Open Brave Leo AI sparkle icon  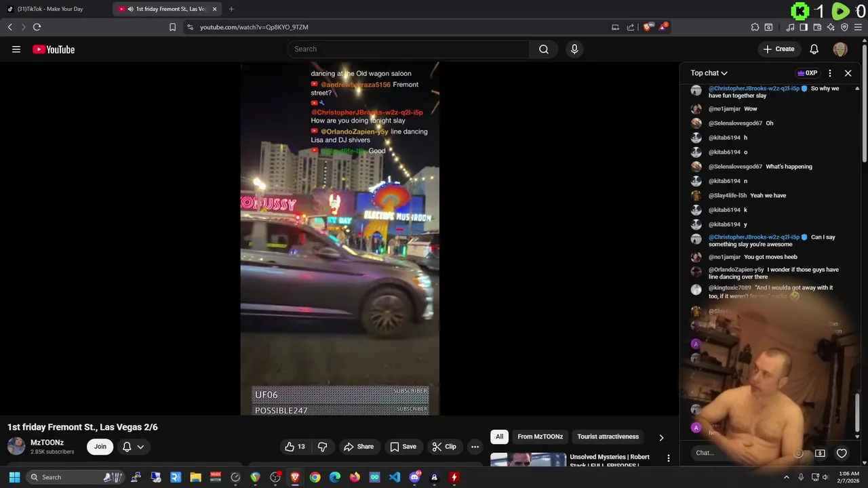(x=831, y=27)
